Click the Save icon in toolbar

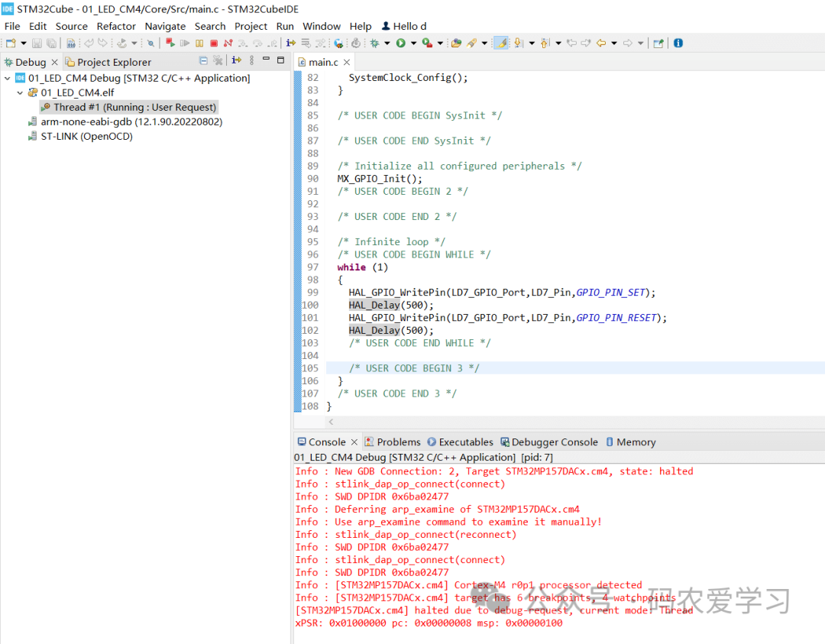(x=37, y=43)
